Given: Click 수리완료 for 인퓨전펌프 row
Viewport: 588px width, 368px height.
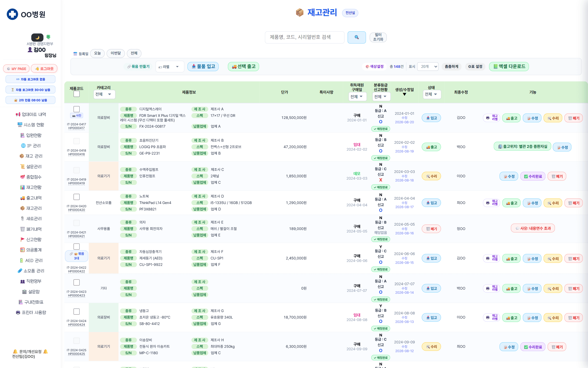Looking at the screenshot, I should (533, 176).
